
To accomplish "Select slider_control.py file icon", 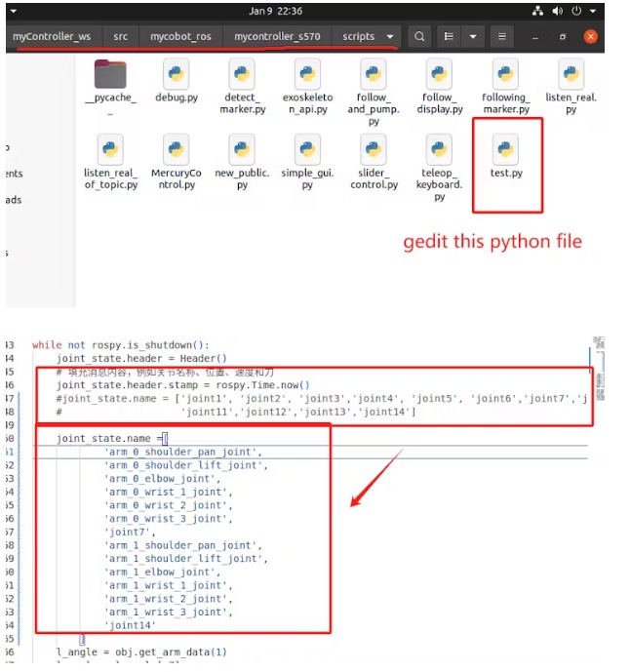I will 374,154.
